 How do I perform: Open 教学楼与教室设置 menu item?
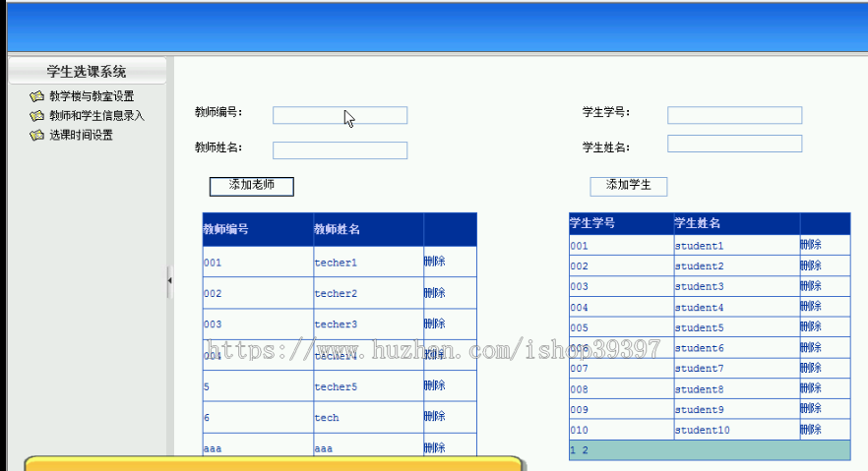pyautogui.click(x=92, y=96)
